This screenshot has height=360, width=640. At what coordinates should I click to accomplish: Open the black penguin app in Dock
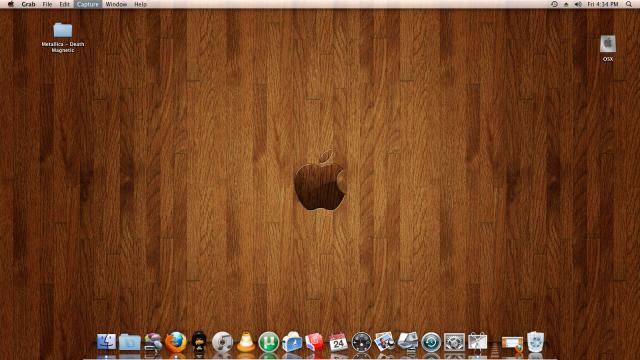click(199, 341)
